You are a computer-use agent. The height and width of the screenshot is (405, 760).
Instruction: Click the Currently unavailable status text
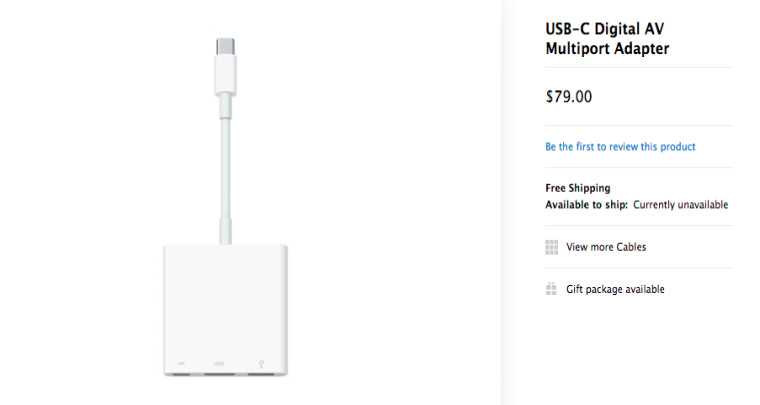(681, 204)
